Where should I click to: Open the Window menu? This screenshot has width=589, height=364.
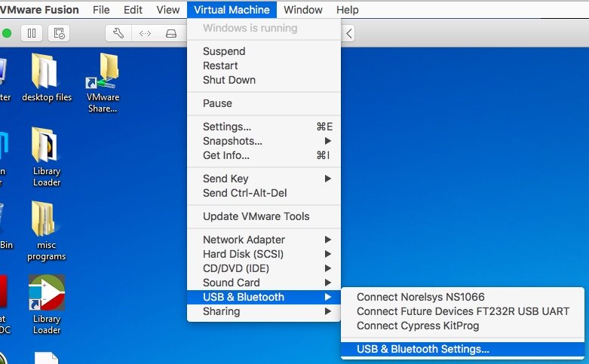click(302, 10)
